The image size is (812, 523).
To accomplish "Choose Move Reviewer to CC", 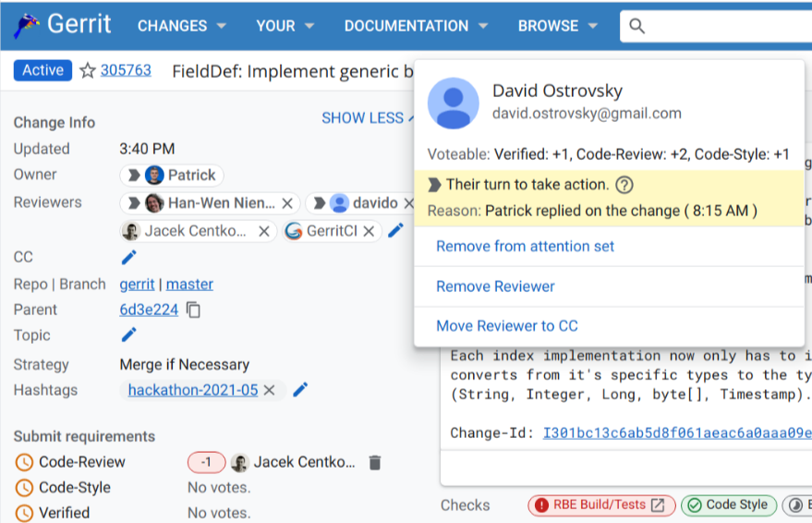I will click(x=507, y=325).
